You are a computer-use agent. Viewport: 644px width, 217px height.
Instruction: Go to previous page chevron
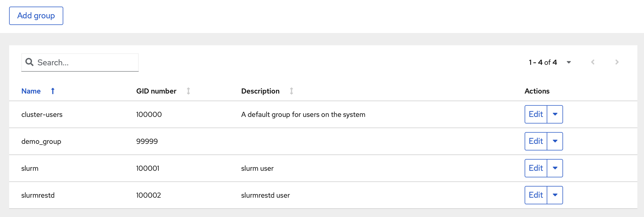coord(593,62)
